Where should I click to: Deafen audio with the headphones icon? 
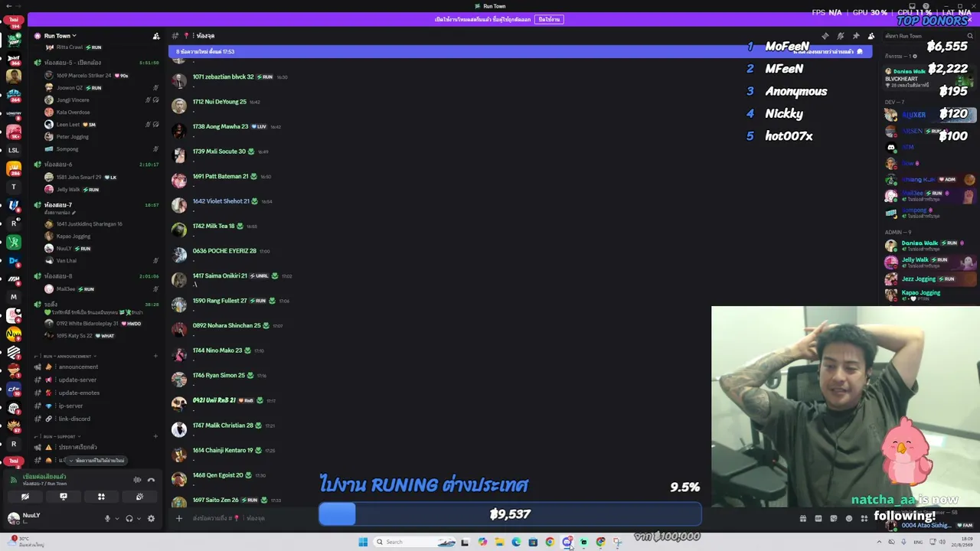(x=129, y=519)
